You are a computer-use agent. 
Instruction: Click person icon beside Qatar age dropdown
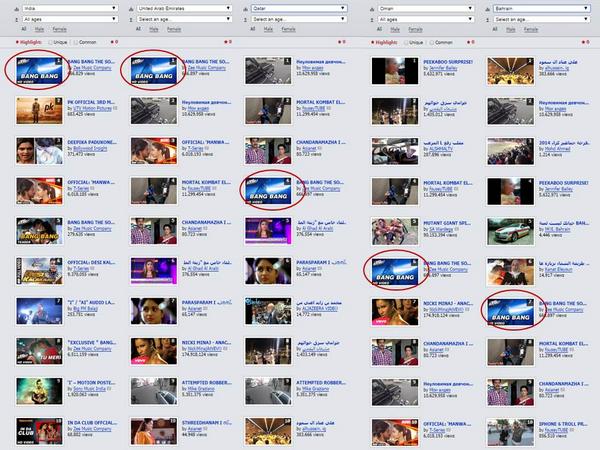[246, 19]
